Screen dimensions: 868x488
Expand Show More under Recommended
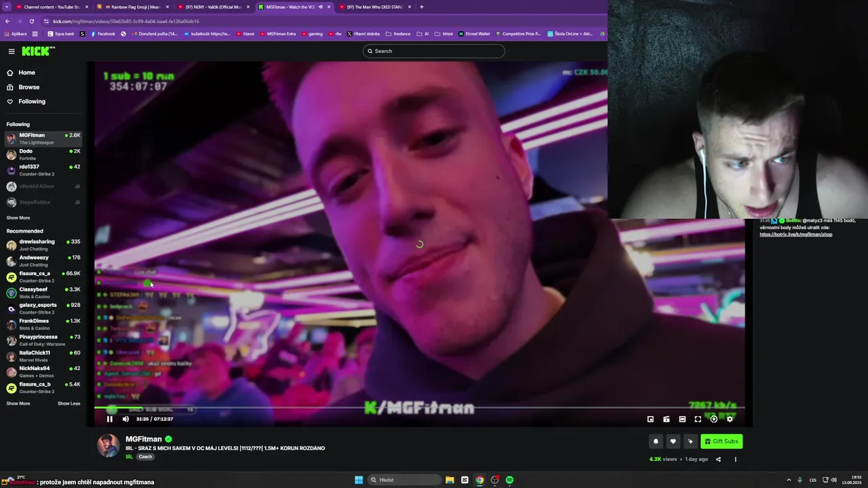(18, 403)
